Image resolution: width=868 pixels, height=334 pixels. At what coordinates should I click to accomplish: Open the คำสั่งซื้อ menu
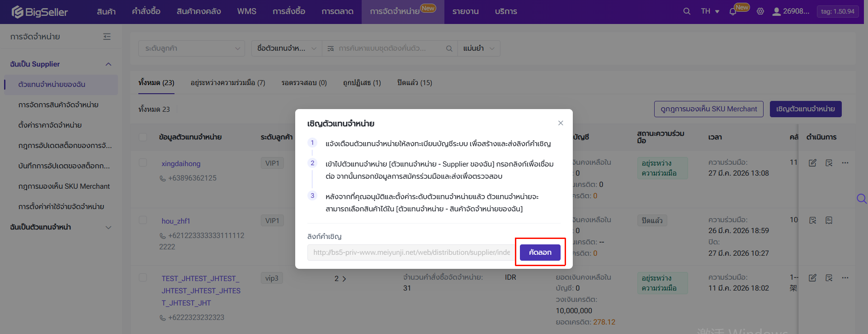tap(146, 11)
